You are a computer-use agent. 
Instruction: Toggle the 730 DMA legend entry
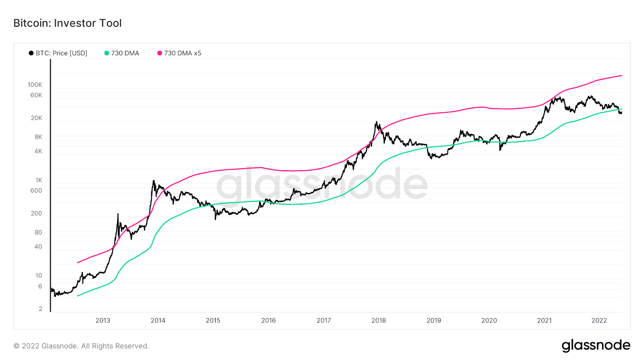[x=122, y=53]
